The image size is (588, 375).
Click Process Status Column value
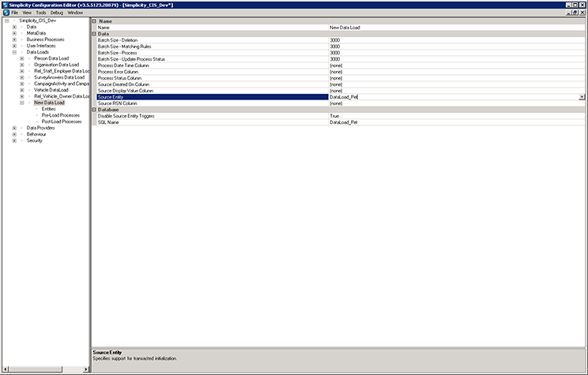point(456,78)
